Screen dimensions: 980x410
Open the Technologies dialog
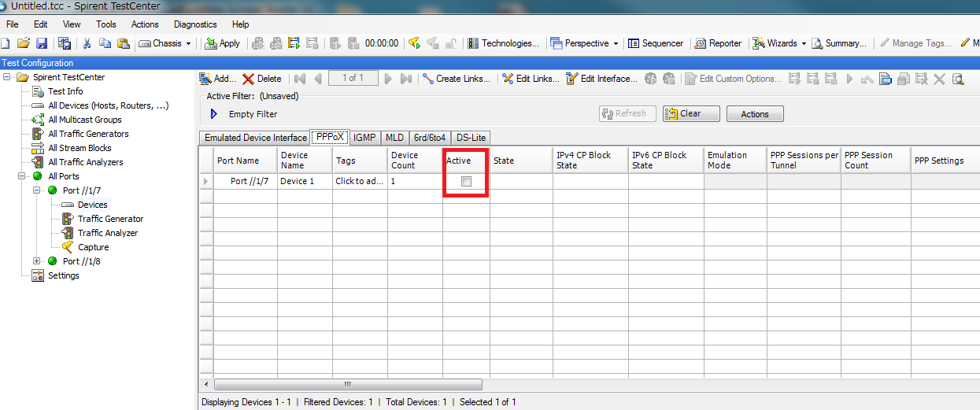click(x=504, y=43)
